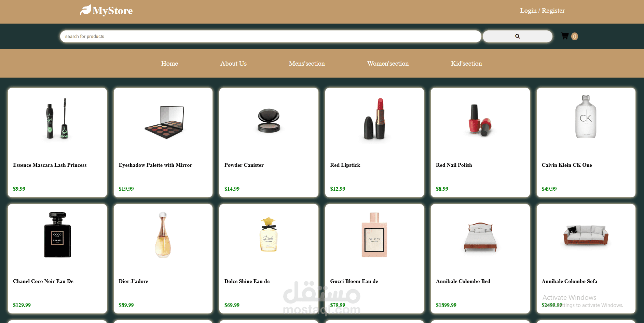
Task: Go to the Home menu item
Action: (x=169, y=64)
